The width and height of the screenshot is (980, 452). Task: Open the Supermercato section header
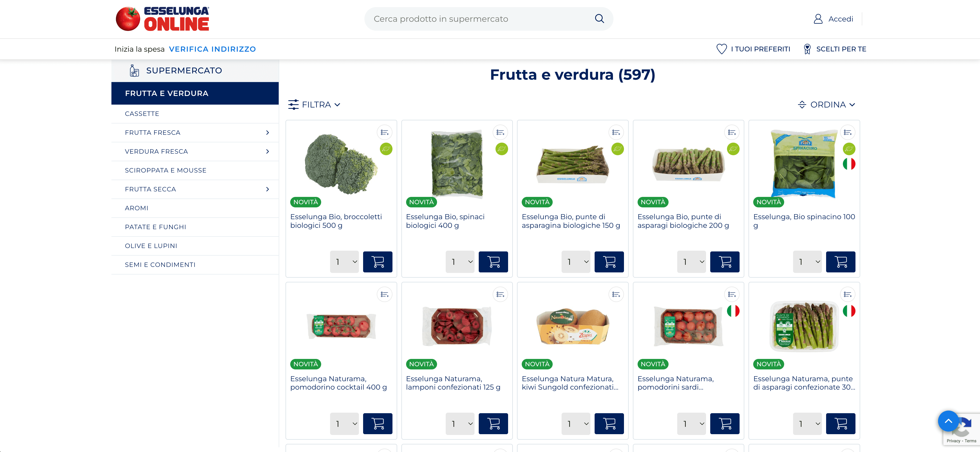coord(195,71)
